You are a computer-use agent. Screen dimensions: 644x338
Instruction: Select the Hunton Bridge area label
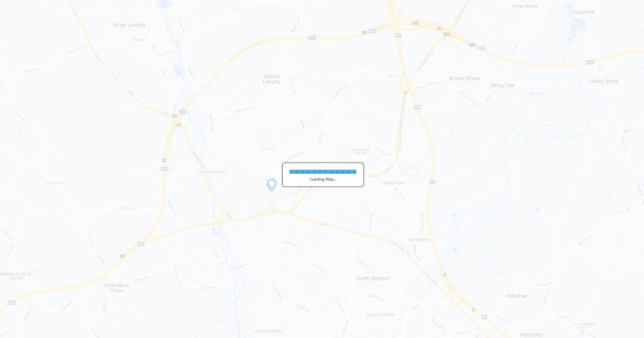pyautogui.click(x=212, y=172)
